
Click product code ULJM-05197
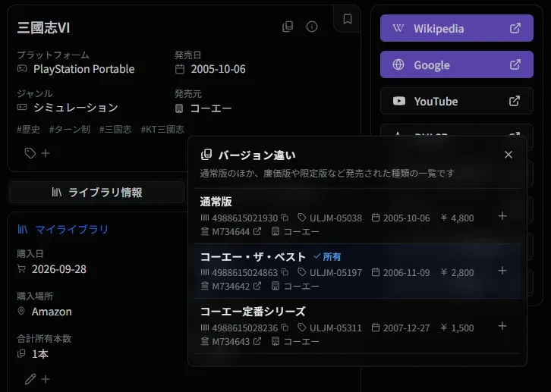[x=335, y=273]
